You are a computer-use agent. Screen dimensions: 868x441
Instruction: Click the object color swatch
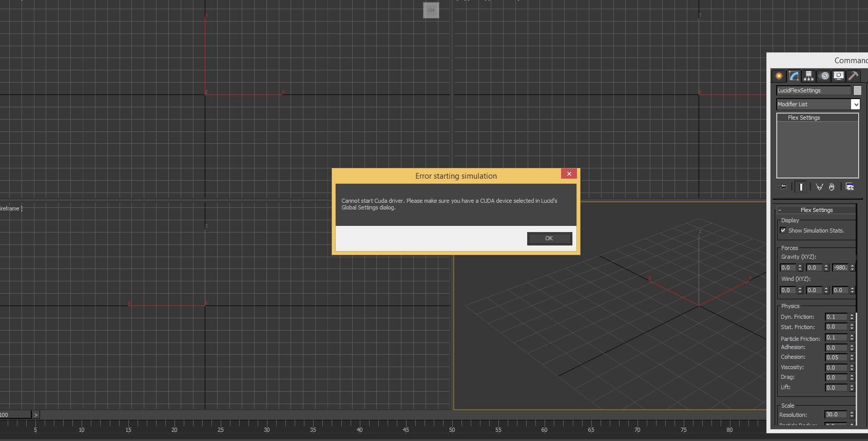857,90
